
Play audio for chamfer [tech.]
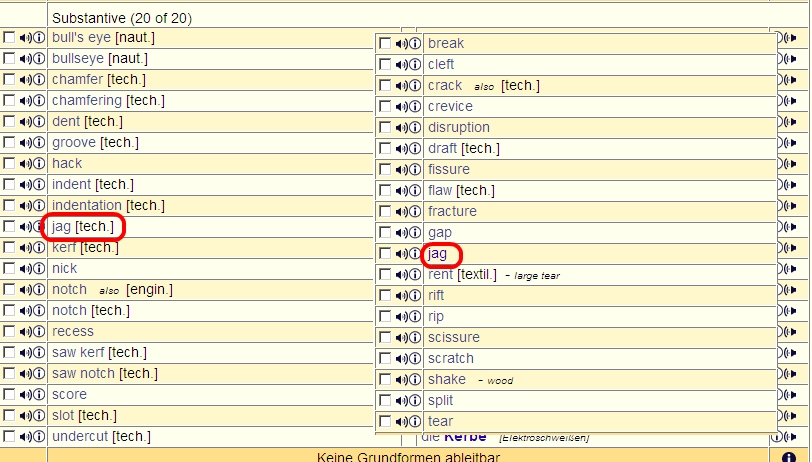tap(25, 80)
